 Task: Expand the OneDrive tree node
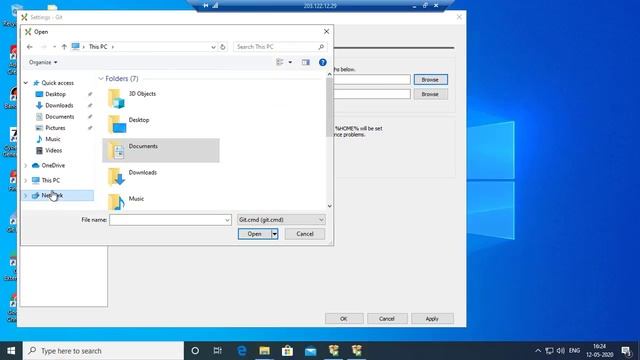coord(26,165)
